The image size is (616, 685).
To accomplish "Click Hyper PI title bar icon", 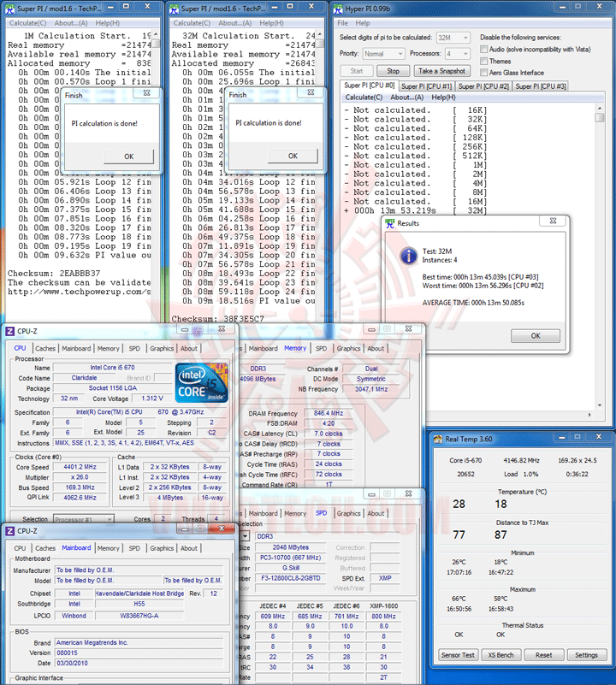I will 337,9.
